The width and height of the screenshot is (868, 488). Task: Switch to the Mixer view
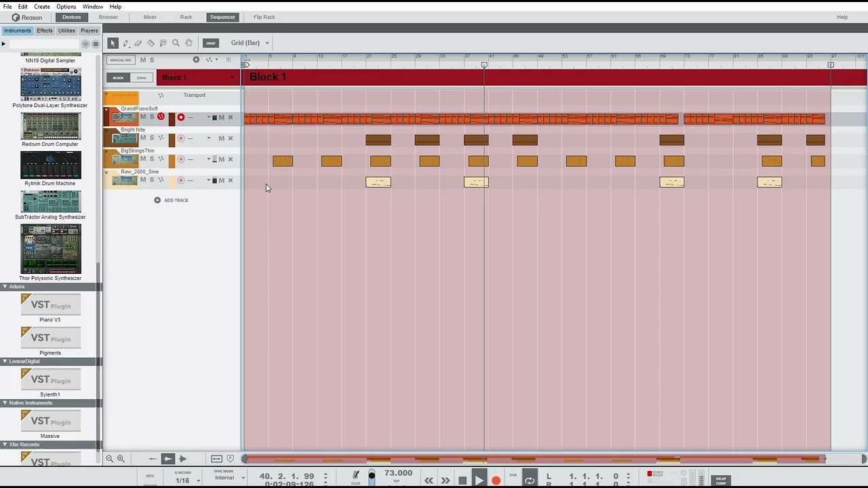(x=150, y=17)
